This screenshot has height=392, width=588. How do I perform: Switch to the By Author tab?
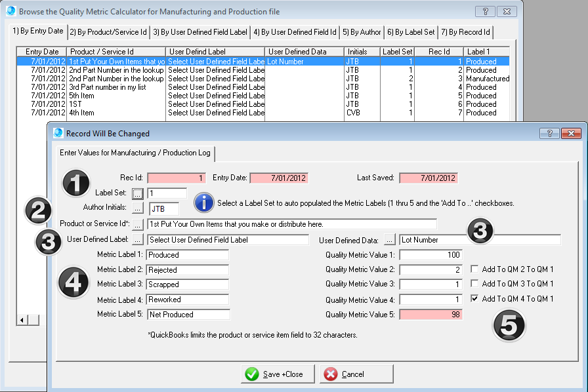(362, 31)
